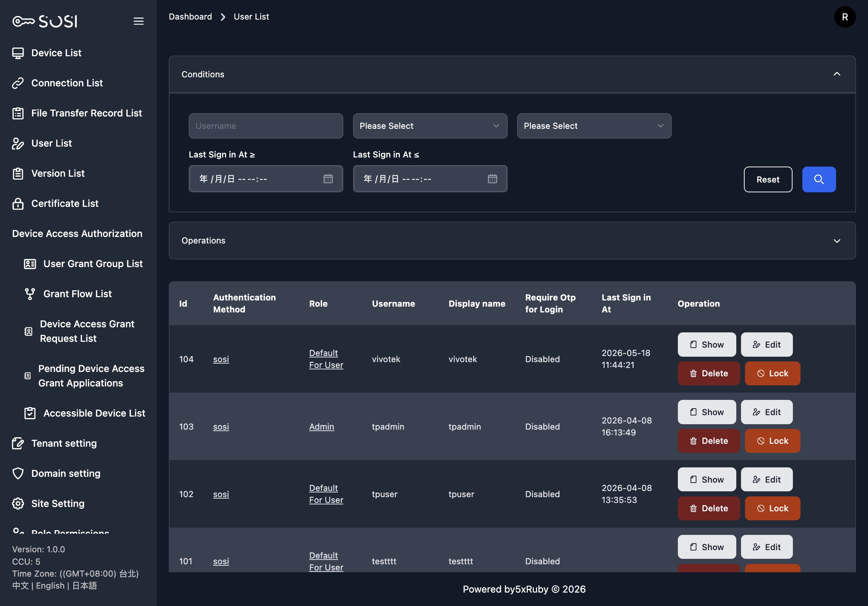The height and width of the screenshot is (606, 868).
Task: Show user 101 testttt
Action: click(707, 547)
